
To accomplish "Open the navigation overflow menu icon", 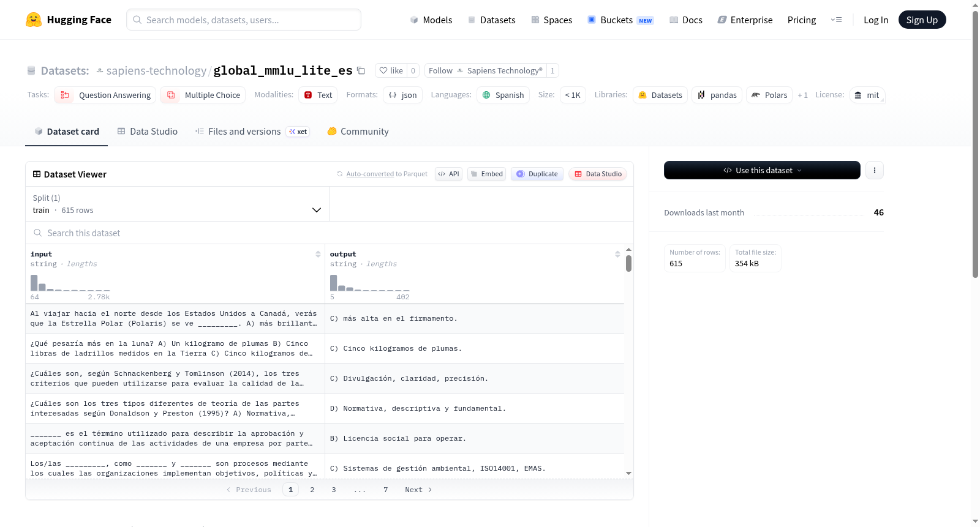I will point(836,20).
